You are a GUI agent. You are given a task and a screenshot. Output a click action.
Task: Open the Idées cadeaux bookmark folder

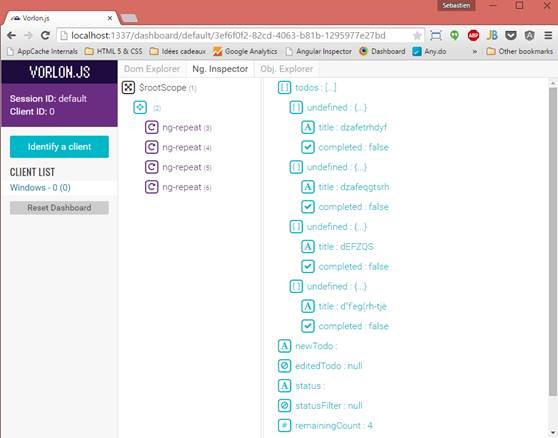[178, 52]
